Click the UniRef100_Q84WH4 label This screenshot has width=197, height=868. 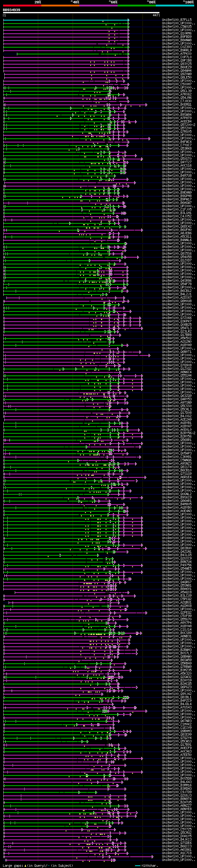tap(177, 71)
